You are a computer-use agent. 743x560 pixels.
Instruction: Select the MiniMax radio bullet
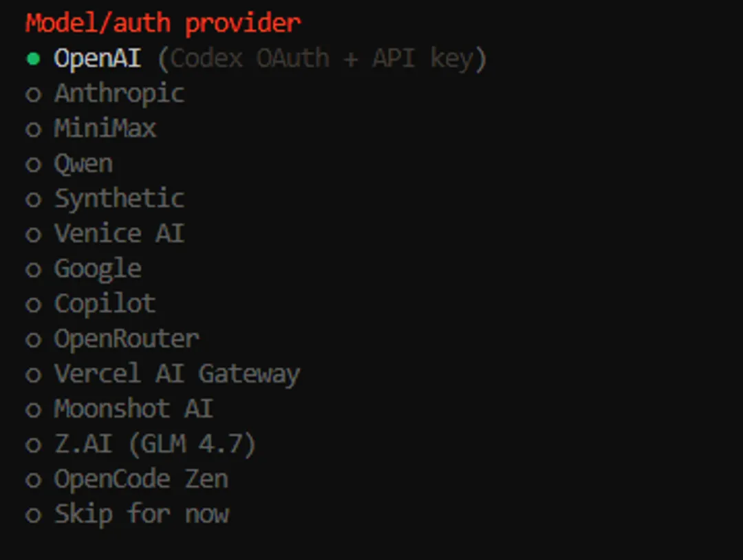(x=33, y=129)
